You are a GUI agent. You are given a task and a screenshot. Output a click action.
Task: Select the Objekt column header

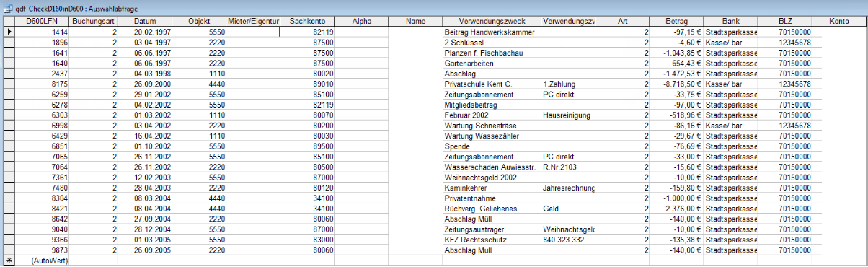click(199, 22)
